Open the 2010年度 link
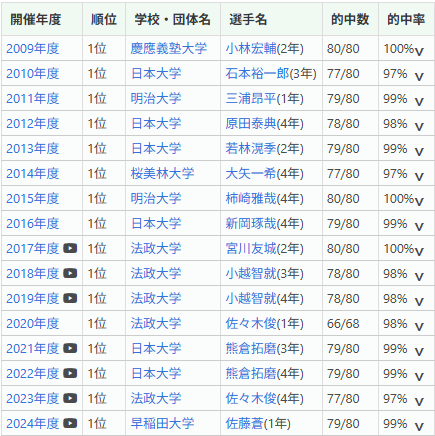 coord(33,74)
